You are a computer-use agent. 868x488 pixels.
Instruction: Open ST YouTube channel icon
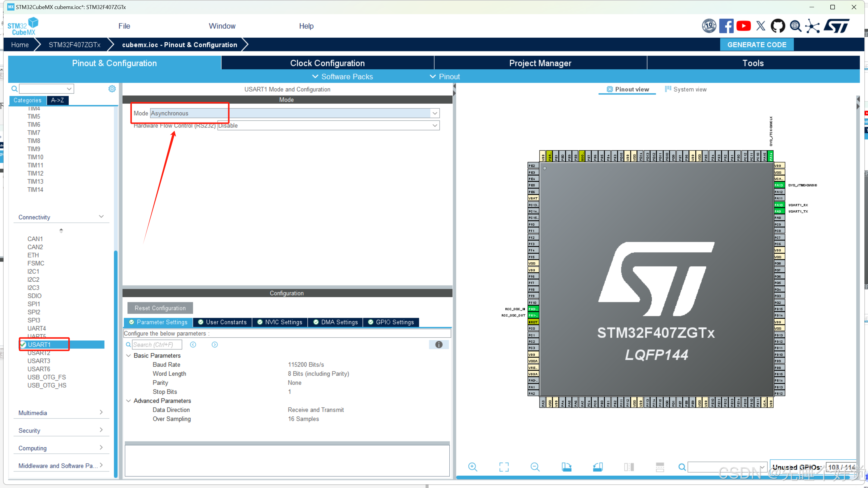coord(743,26)
